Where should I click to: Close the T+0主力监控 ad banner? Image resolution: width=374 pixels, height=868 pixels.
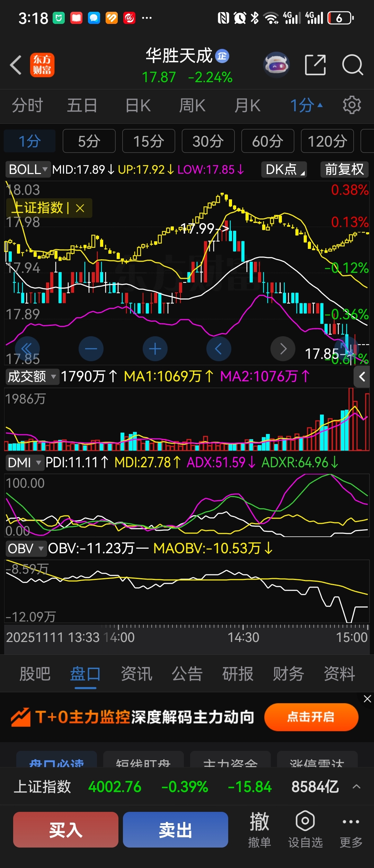tap(367, 699)
